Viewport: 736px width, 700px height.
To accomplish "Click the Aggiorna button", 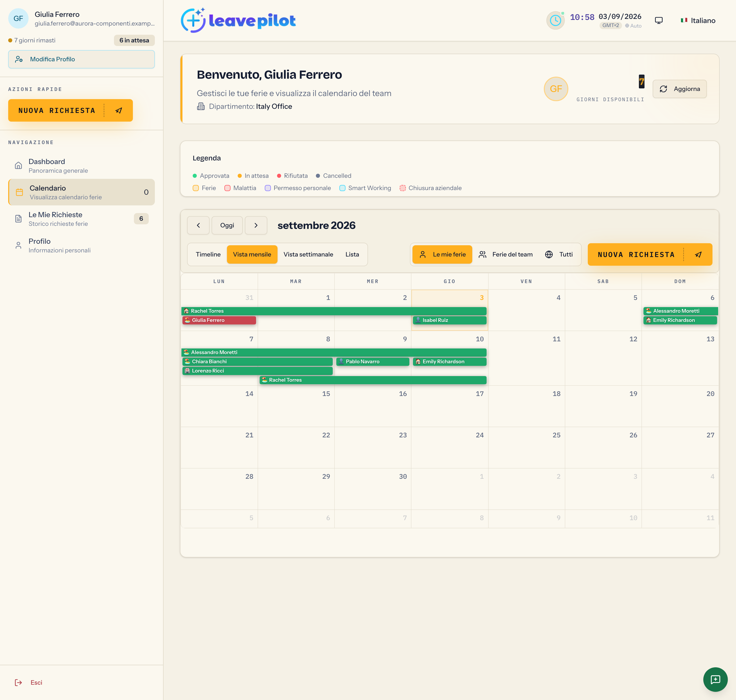I will pyautogui.click(x=680, y=89).
